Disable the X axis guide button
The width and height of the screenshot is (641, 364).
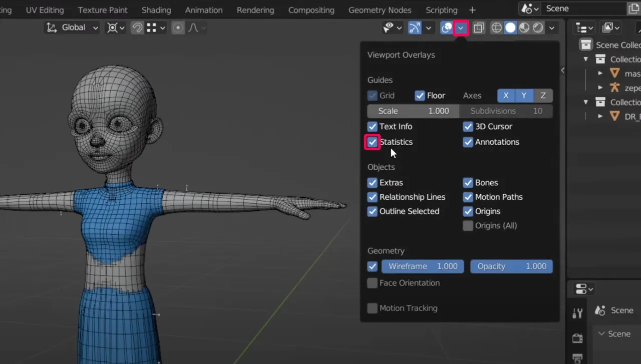click(505, 95)
